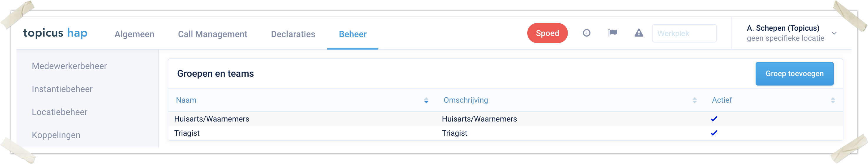Viewport: 868px width, 164px height.
Task: Sort table by Naam column arrows
Action: 426,100
